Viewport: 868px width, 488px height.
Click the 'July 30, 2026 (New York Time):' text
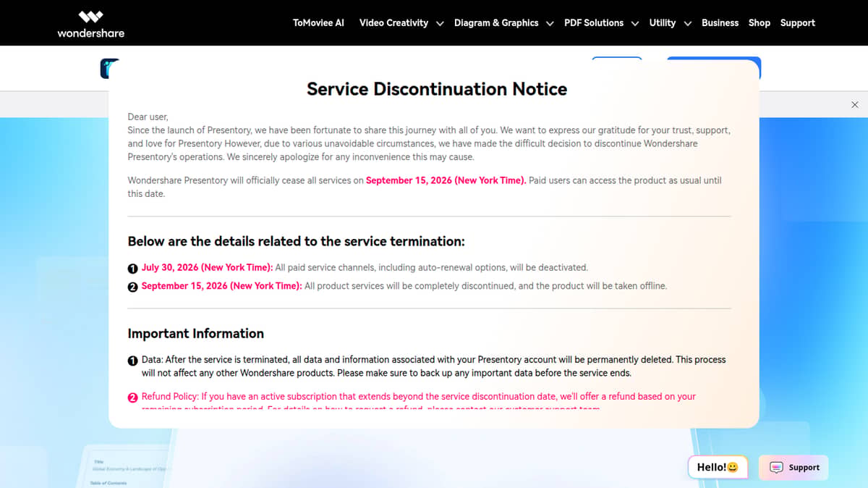tap(208, 267)
